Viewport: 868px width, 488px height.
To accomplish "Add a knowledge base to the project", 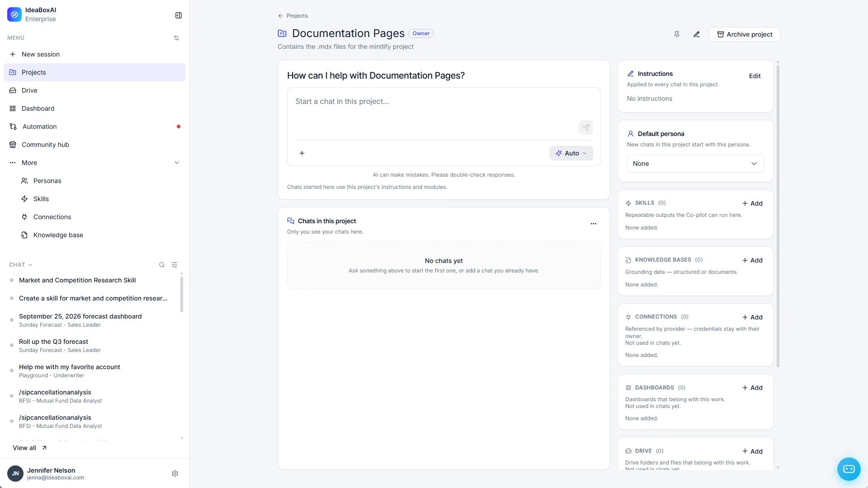I will click(x=752, y=260).
